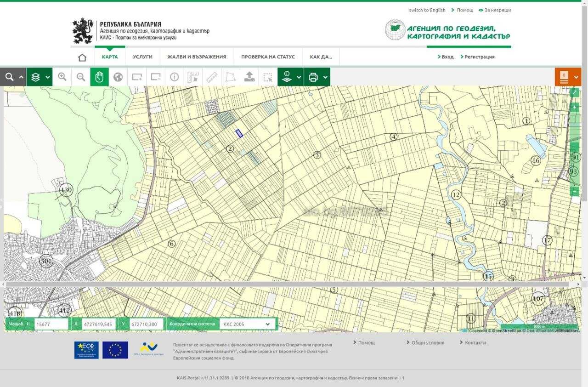Toggle the pan hand tool
Viewport: 588px width, 387px height.
(x=99, y=77)
